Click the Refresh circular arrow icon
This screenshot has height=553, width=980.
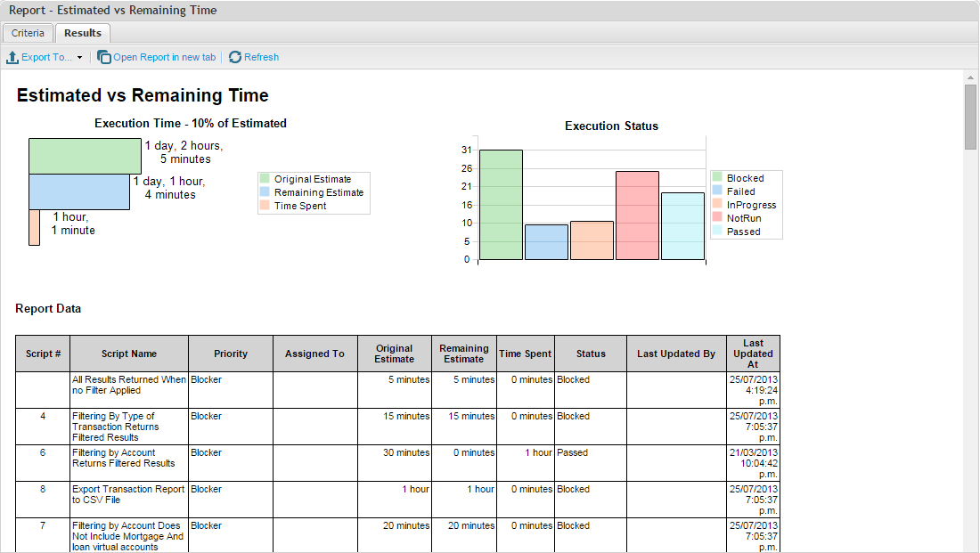point(235,57)
